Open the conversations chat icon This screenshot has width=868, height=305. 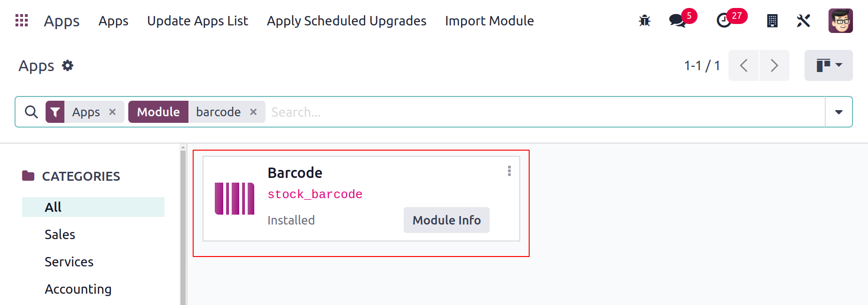(677, 21)
